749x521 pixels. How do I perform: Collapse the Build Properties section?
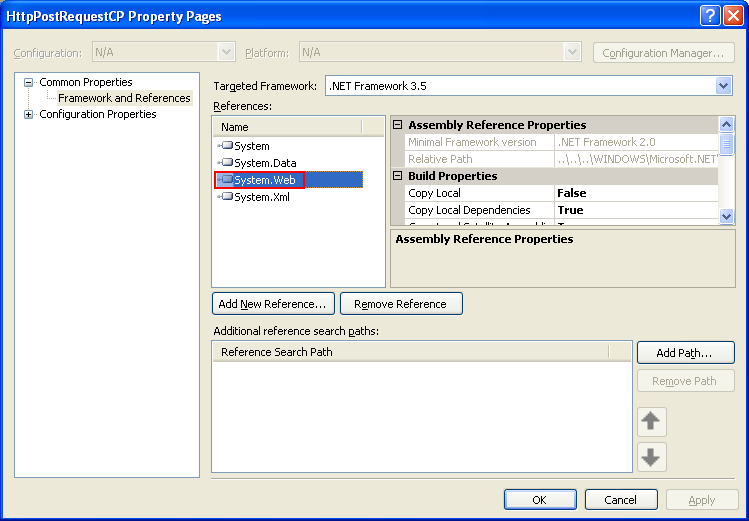tap(398, 176)
